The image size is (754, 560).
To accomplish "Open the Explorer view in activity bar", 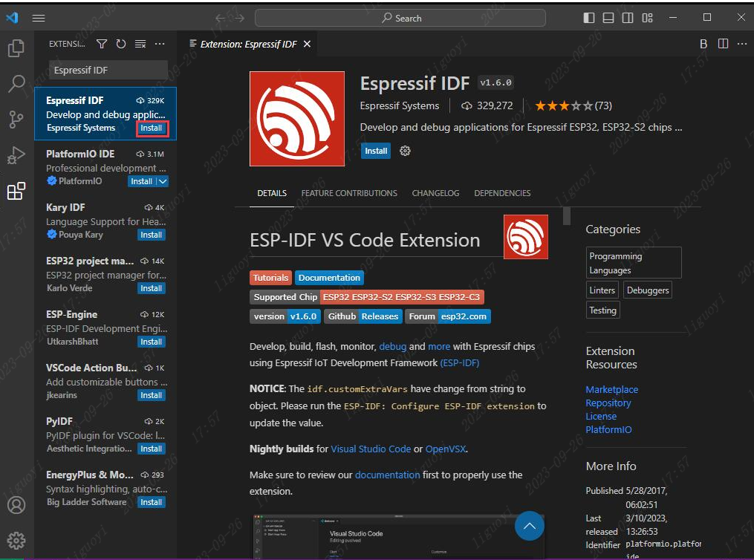I will coord(16,48).
